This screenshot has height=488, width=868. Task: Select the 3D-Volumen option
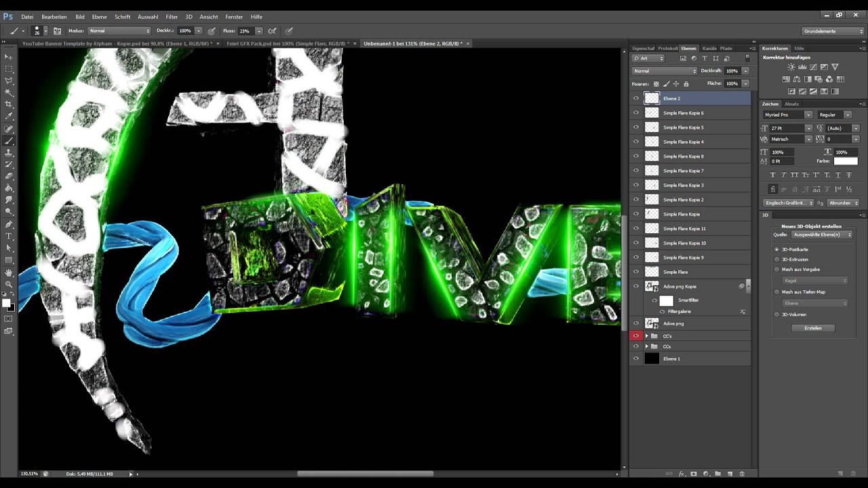pyautogui.click(x=776, y=314)
